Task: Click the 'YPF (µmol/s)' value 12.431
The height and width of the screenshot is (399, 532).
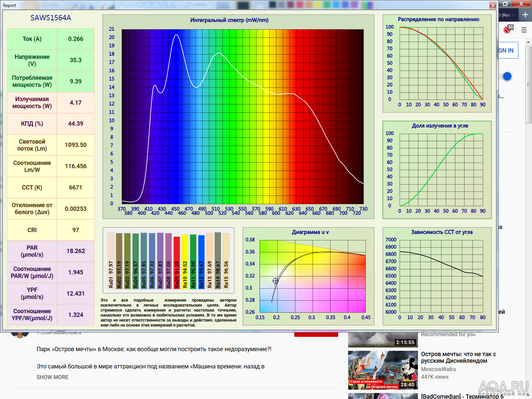Action: click(x=75, y=294)
